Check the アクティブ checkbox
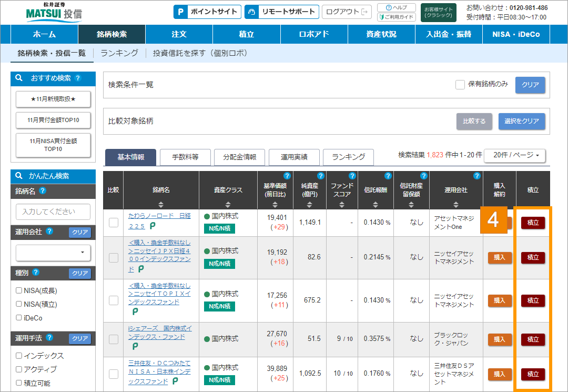Screen dimensions: 568x392 click(x=19, y=369)
